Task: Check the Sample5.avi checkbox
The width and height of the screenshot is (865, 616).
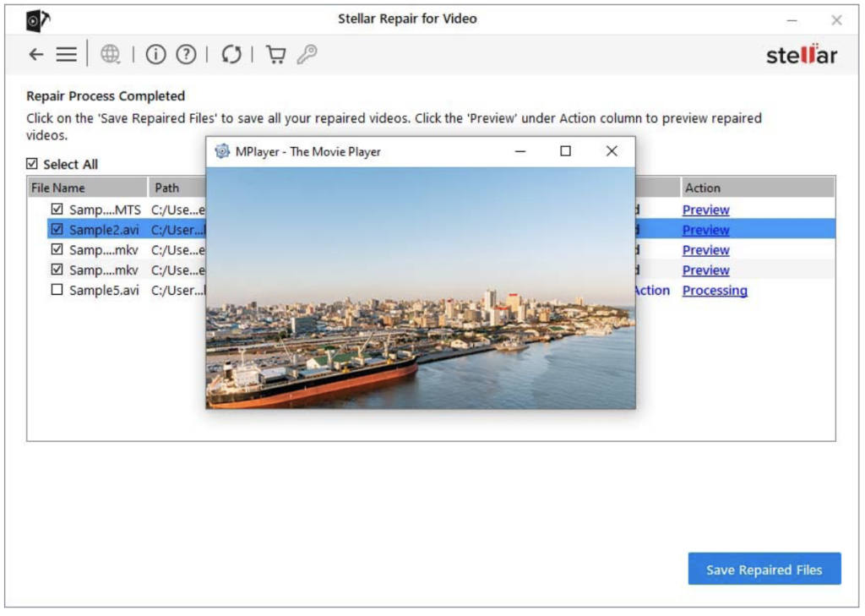Action: (x=57, y=290)
